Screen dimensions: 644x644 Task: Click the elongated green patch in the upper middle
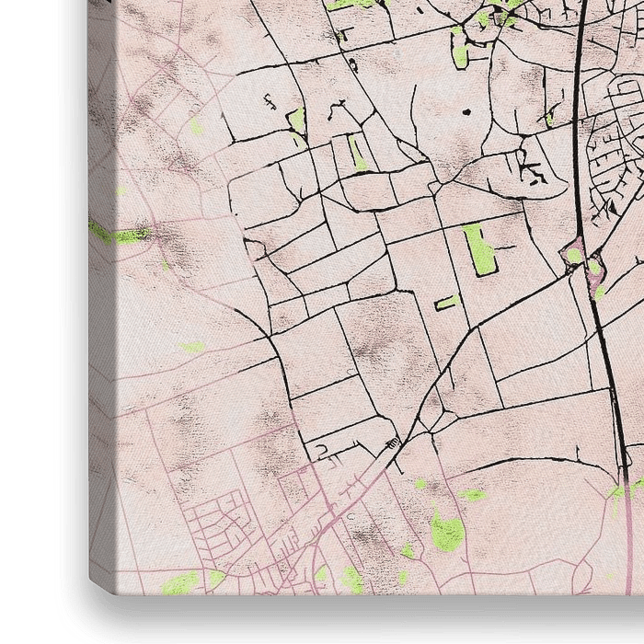click(x=357, y=153)
